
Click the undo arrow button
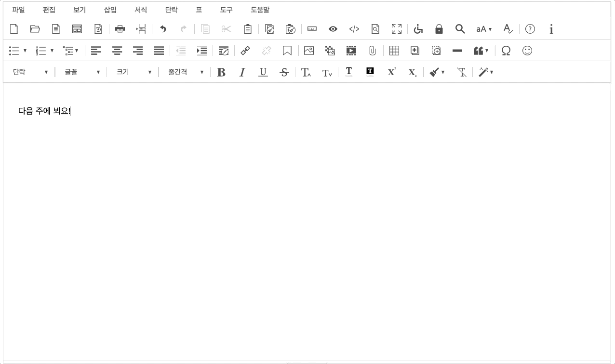(x=163, y=29)
